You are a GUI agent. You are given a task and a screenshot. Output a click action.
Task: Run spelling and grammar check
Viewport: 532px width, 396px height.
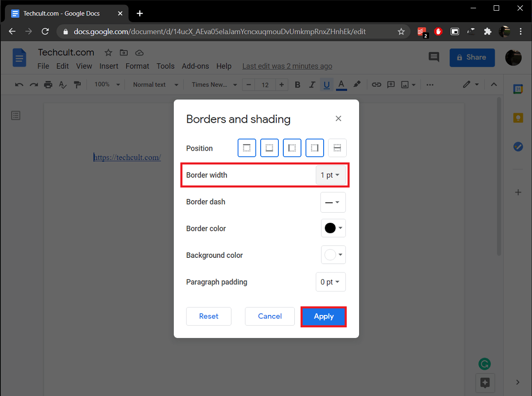pyautogui.click(x=63, y=85)
